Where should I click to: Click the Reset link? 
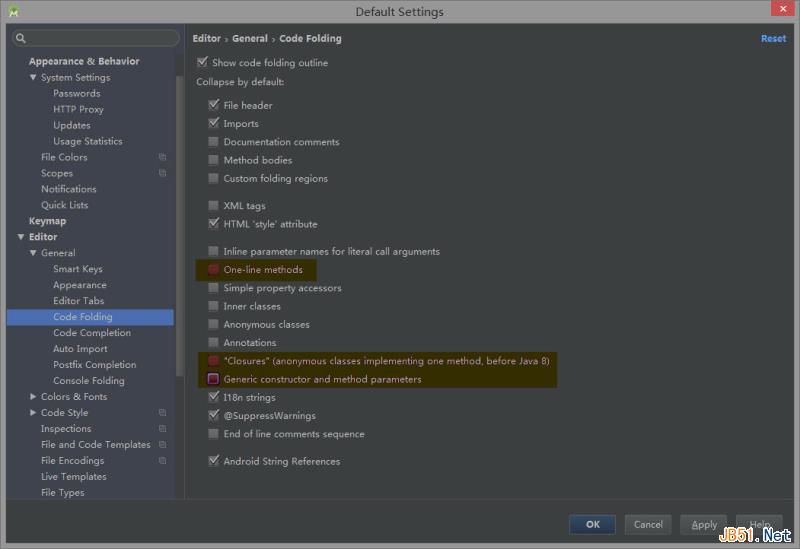[x=773, y=38]
